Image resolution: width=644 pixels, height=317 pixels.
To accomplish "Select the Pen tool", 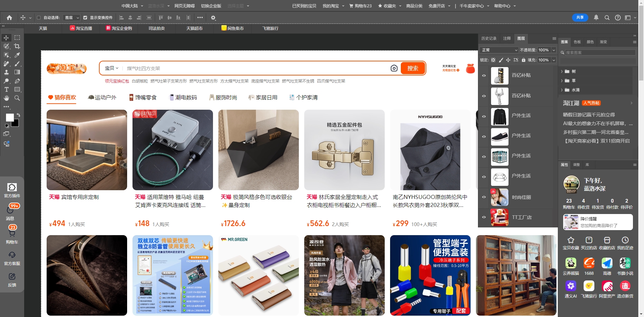I will pyautogui.click(x=17, y=81).
